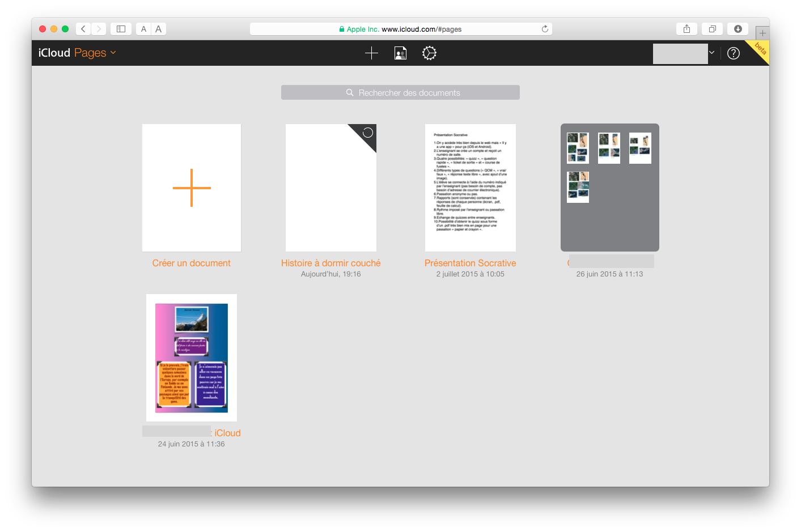801x532 pixels.
Task: Click the plus icon in the iCloud toolbar
Action: (371, 53)
